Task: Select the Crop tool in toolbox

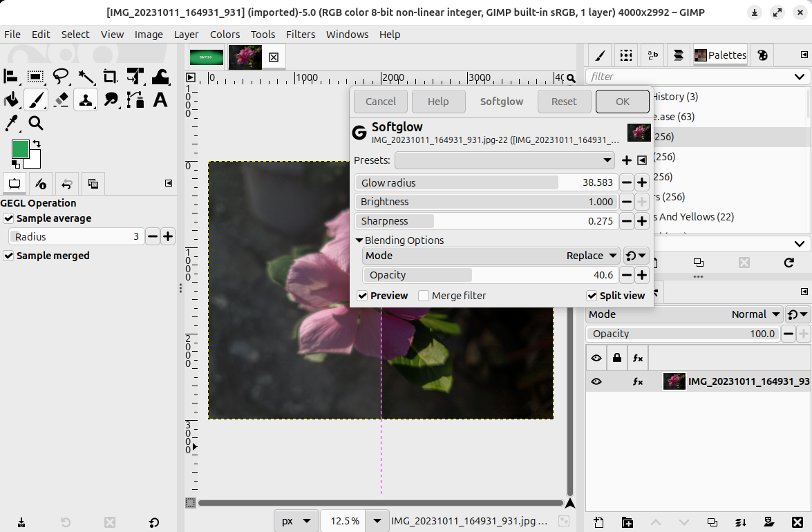Action: click(110, 77)
